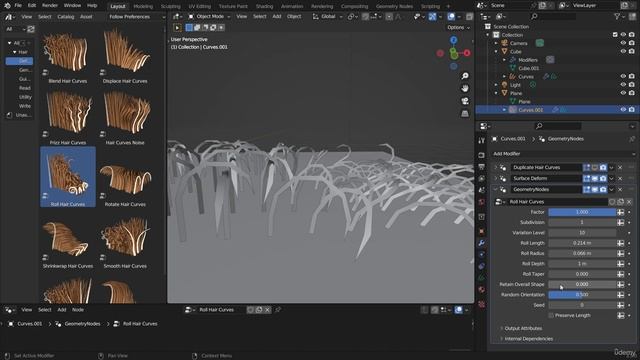Toggle Duplicate Hair Curves render visibility
640x360 pixels.
point(603,168)
